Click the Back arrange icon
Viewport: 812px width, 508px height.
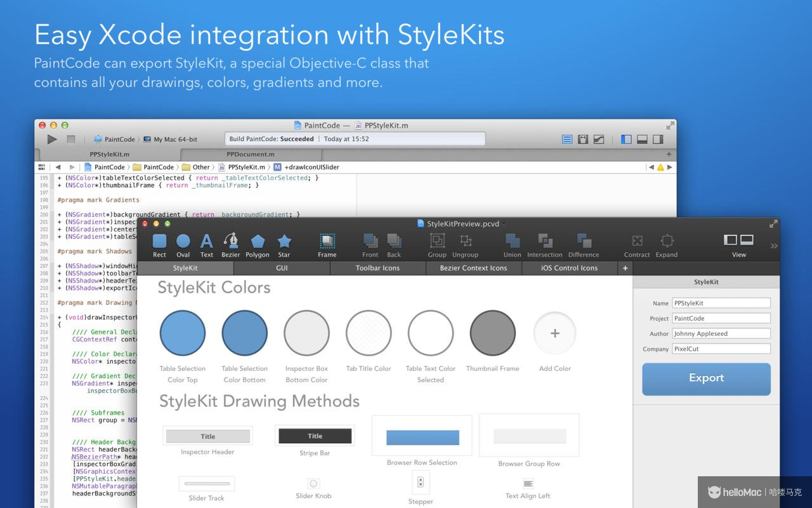[394, 241]
